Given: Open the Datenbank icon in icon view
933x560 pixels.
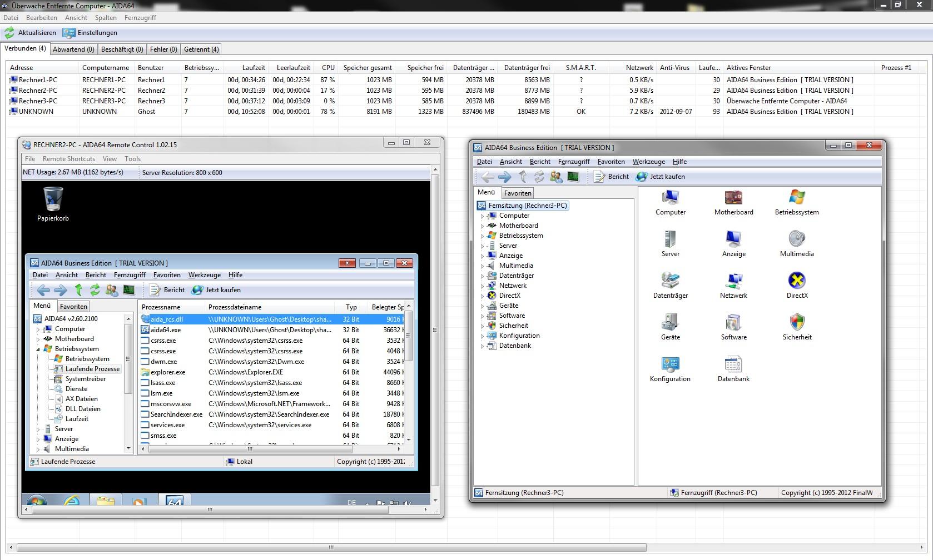Looking at the screenshot, I should point(733,364).
